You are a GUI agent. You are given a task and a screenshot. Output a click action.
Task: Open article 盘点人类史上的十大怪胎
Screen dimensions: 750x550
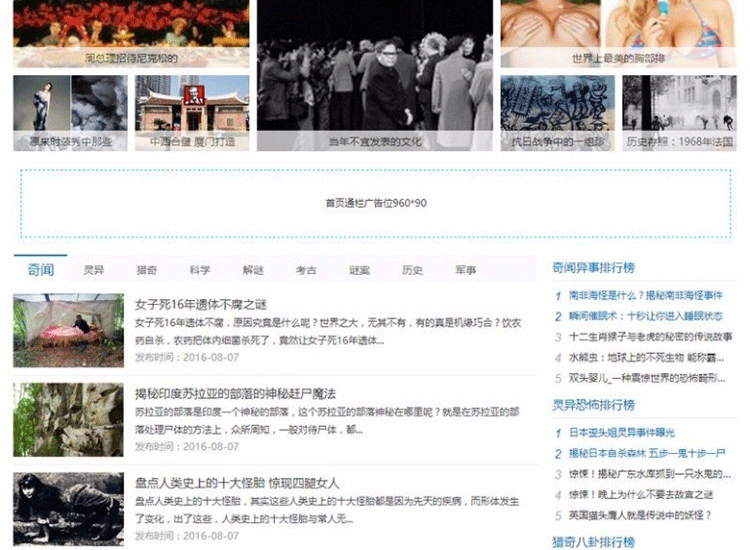237,483
